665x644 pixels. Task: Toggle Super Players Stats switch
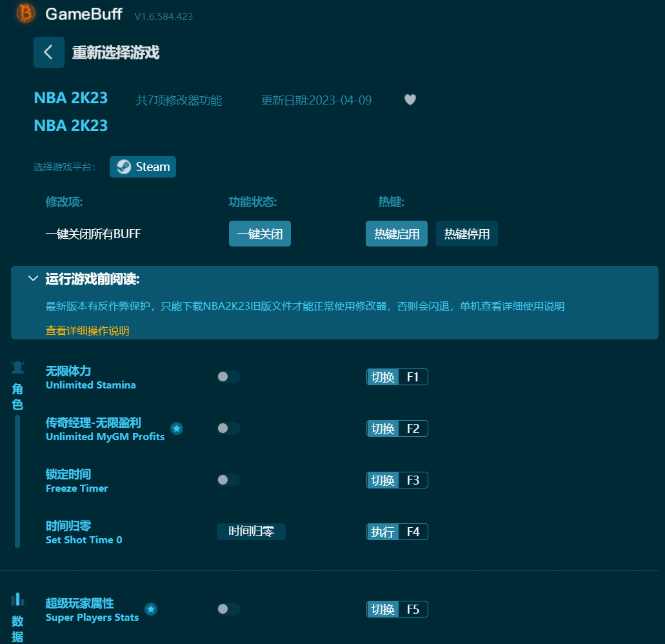click(228, 609)
